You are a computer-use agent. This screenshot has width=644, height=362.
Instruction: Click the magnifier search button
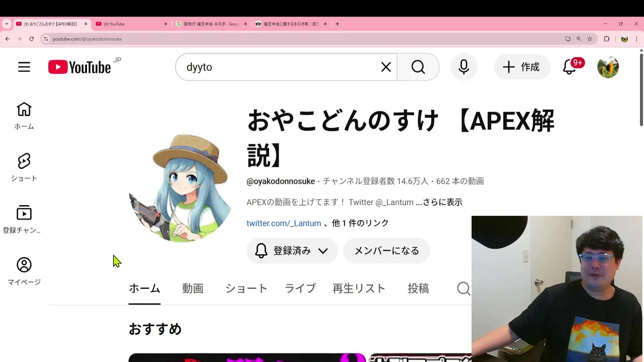pyautogui.click(x=418, y=67)
